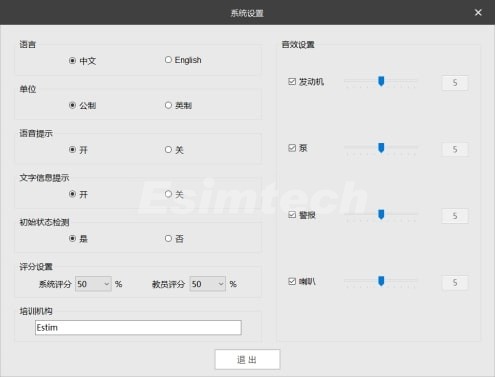496x377 pixels.
Task: Turn voice prompt 开 on
Action: [72, 150]
